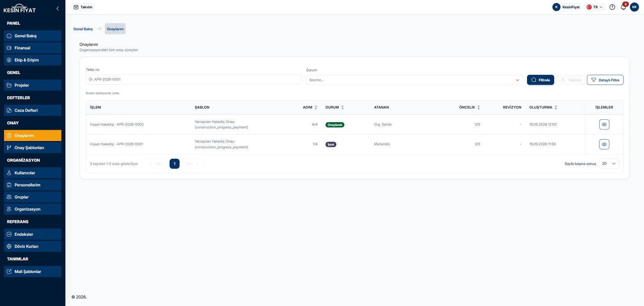Click the İptal status badge
The image size is (644, 306).
(x=331, y=144)
